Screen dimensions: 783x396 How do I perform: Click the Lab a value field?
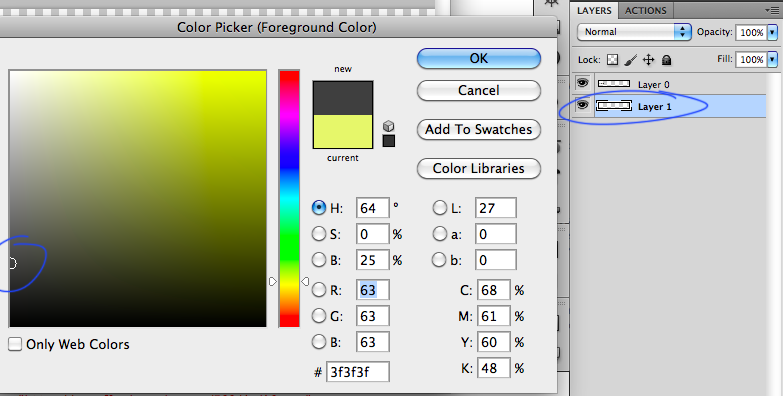pyautogui.click(x=496, y=234)
